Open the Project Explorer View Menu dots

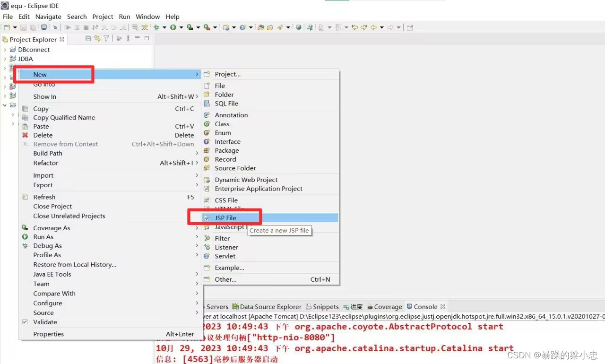point(128,38)
